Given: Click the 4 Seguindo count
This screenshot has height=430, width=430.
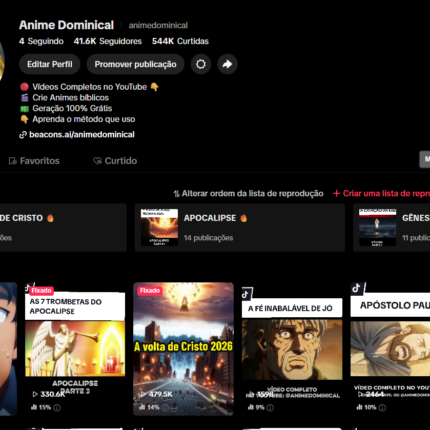Looking at the screenshot, I should tap(41, 41).
